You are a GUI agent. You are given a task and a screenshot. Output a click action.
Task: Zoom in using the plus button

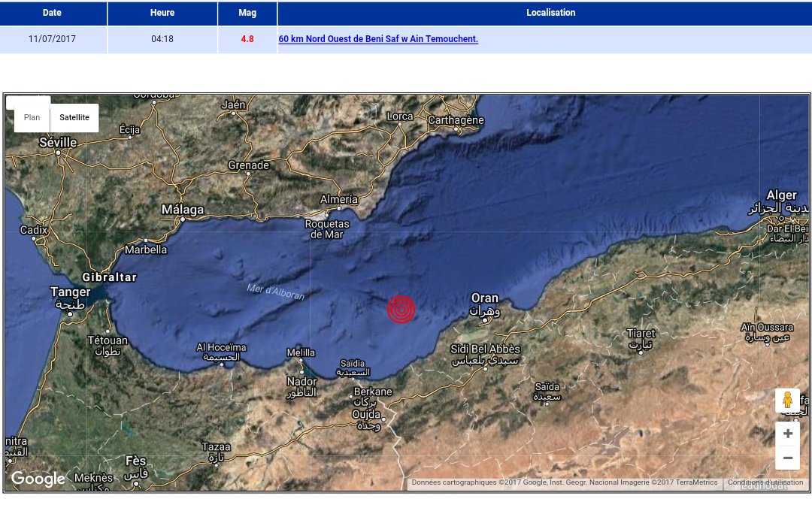[787, 434]
